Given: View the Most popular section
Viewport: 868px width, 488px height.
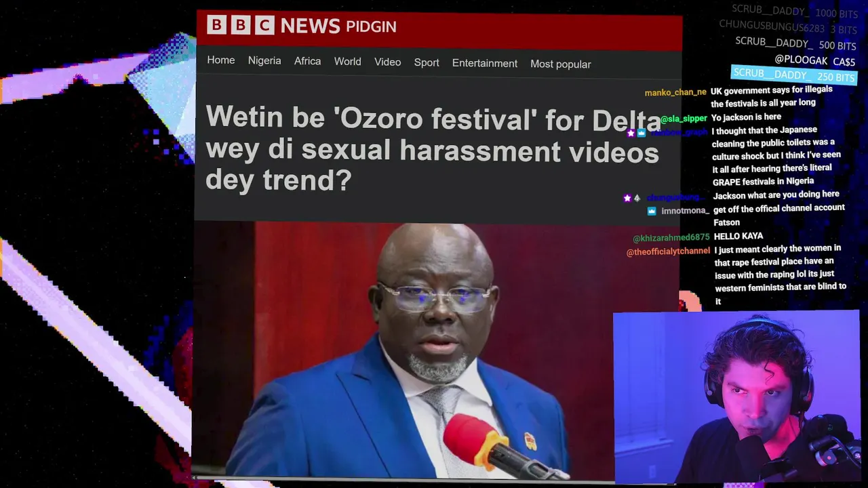Looking at the screenshot, I should (561, 64).
